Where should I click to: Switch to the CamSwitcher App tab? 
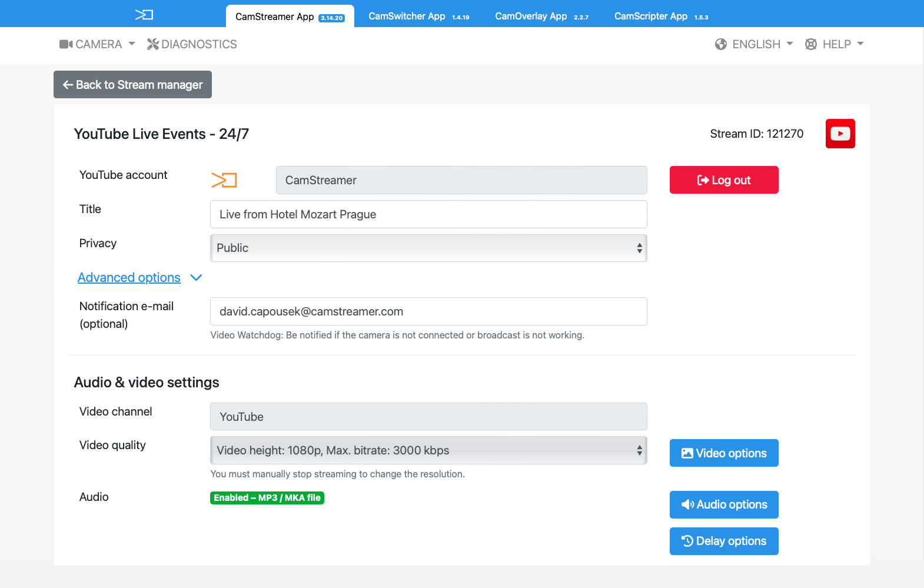pos(418,16)
